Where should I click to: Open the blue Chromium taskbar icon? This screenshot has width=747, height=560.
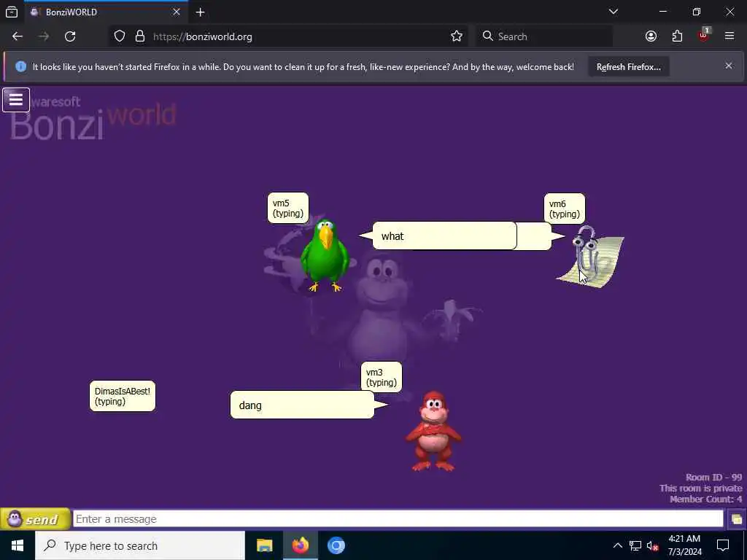(336, 545)
